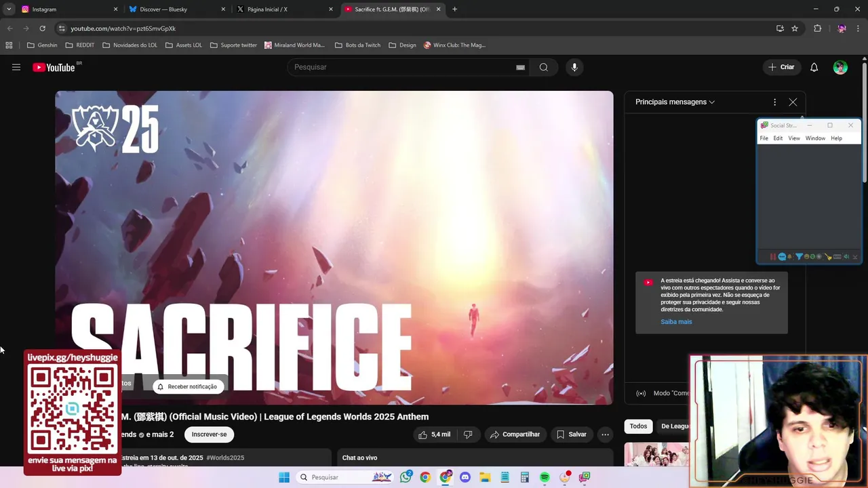
Task: Expand the Principais mensagens chat dropdown
Action: [x=675, y=102]
